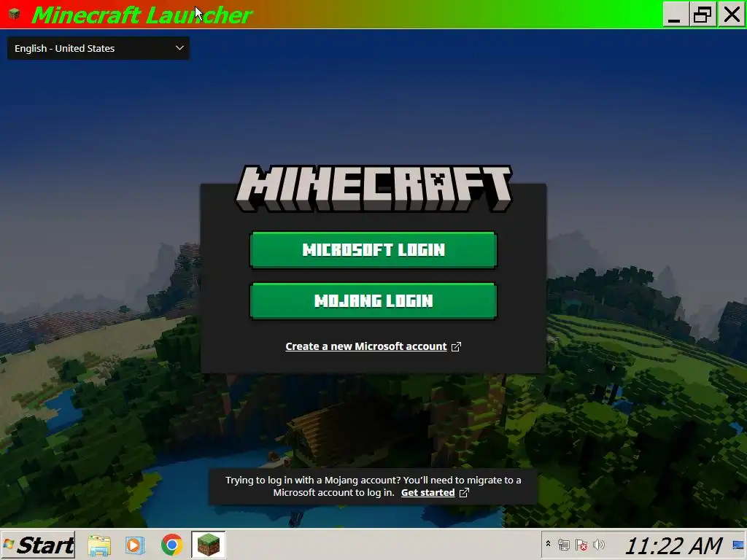Open the language dropdown English - United States
This screenshot has height=560, width=747.
98,48
